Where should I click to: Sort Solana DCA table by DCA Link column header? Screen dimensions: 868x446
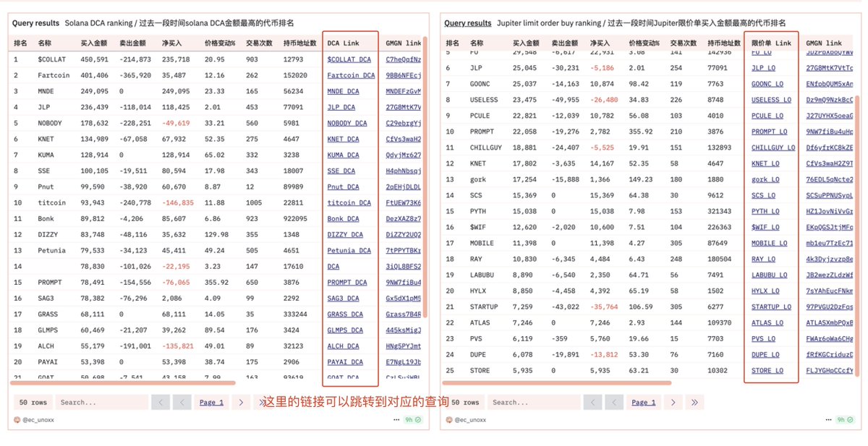343,43
